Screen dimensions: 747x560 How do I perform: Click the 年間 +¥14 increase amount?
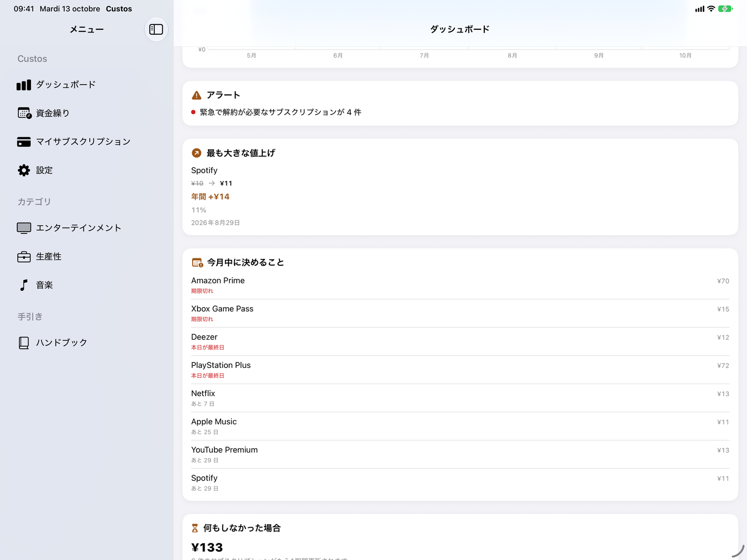pos(210,197)
